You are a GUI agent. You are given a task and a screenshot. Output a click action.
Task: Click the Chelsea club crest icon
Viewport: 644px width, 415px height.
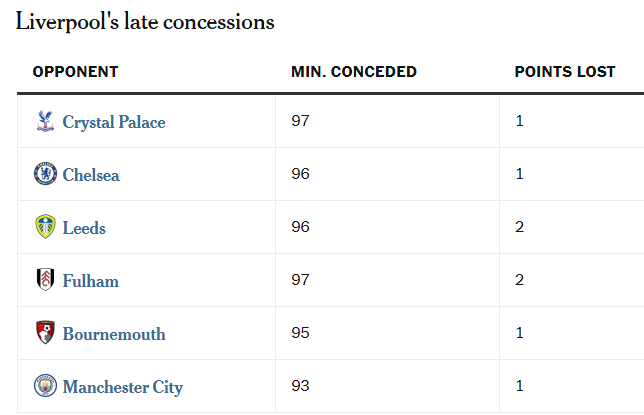[x=45, y=174]
